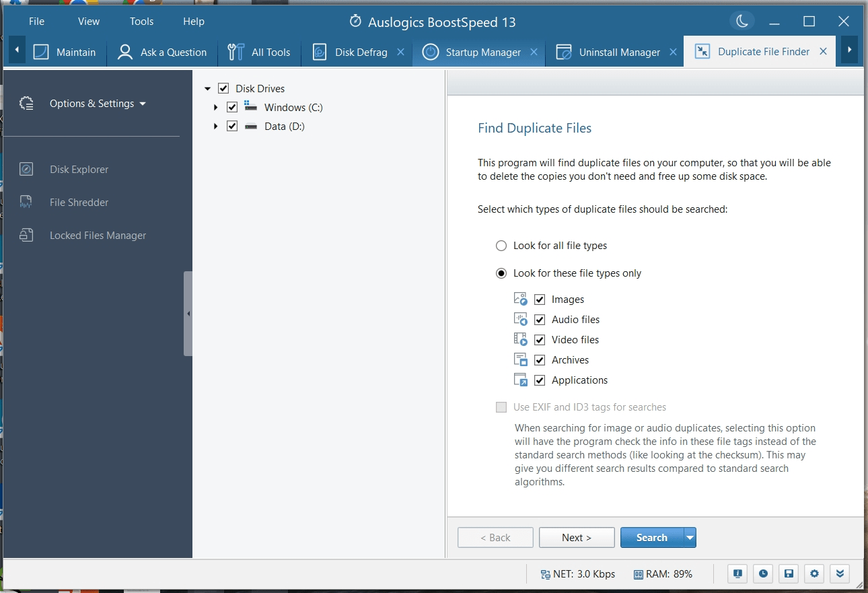Click the Images file type icon
This screenshot has width=868, height=593.
tap(520, 299)
